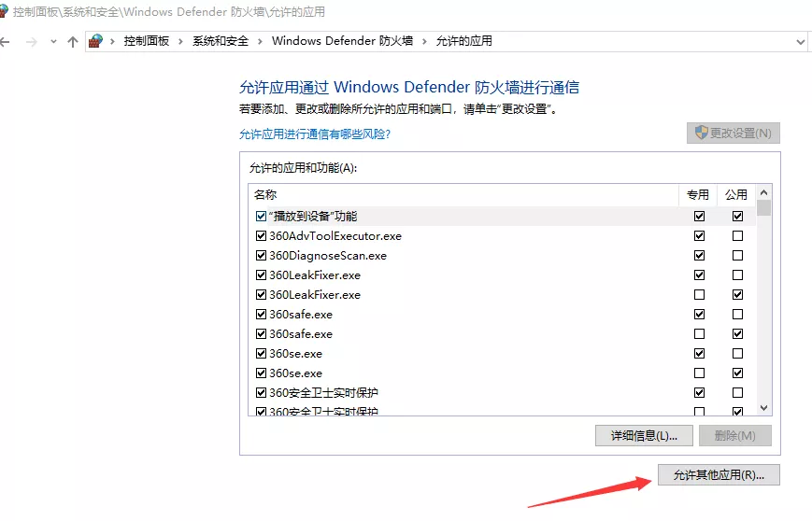Open 允许应用进行通信有哪些风险 link

315,134
